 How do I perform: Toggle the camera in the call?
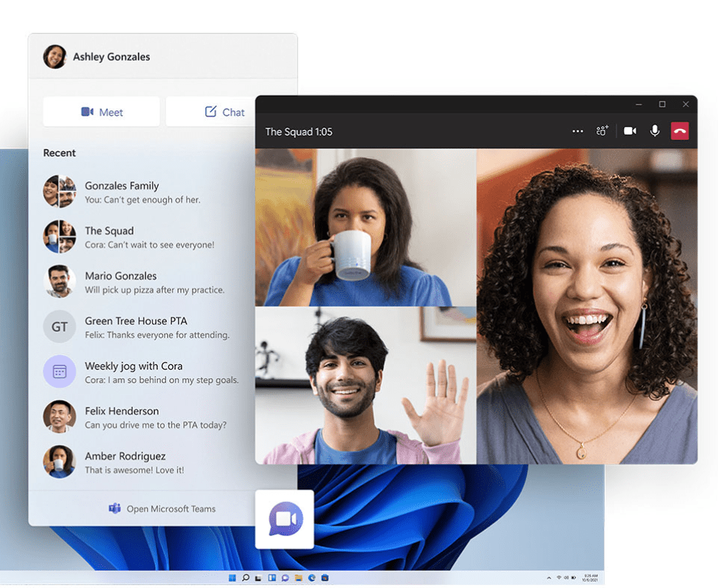(x=630, y=131)
